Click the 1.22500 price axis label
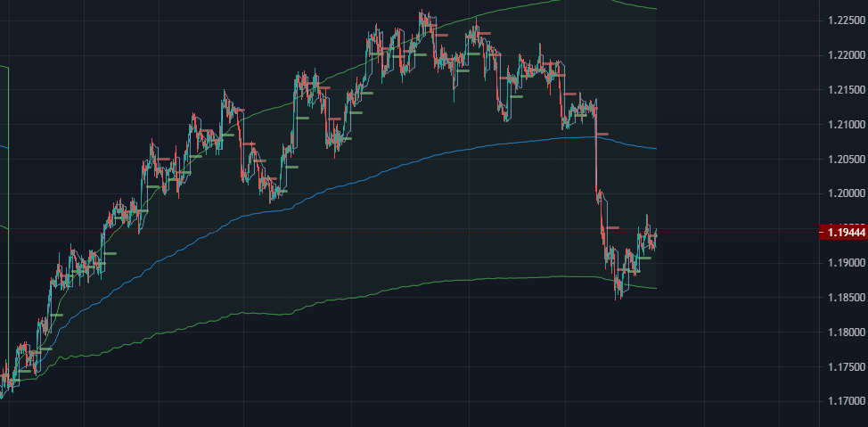 [x=847, y=21]
